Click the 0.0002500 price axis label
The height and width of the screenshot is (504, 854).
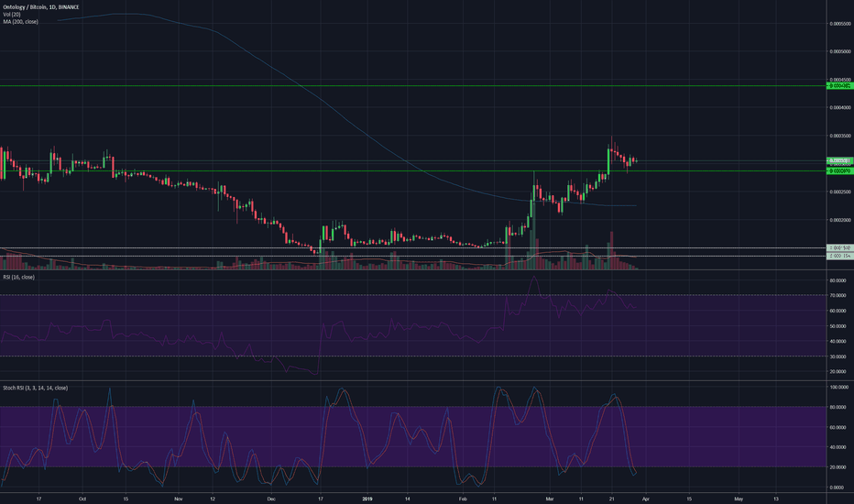pyautogui.click(x=840, y=192)
